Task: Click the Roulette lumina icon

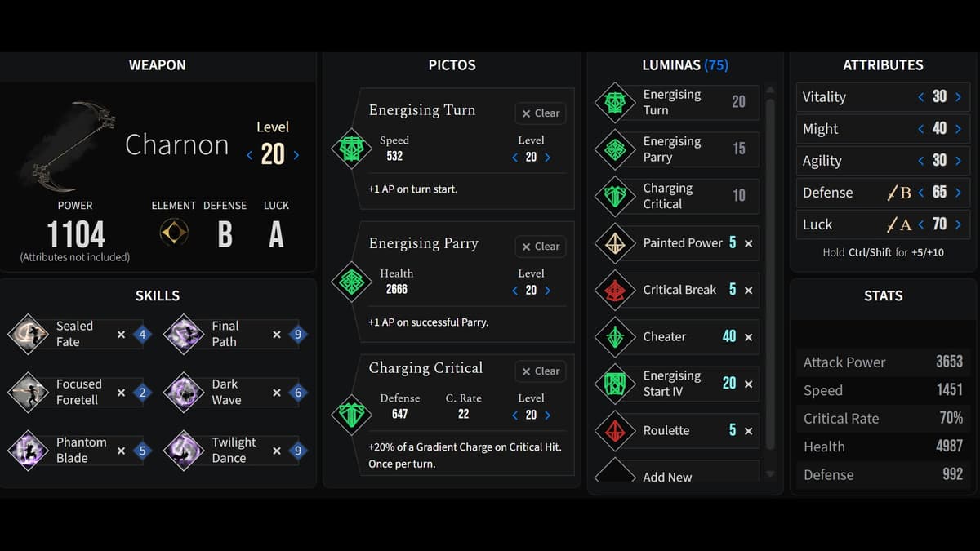Action: [x=615, y=431]
